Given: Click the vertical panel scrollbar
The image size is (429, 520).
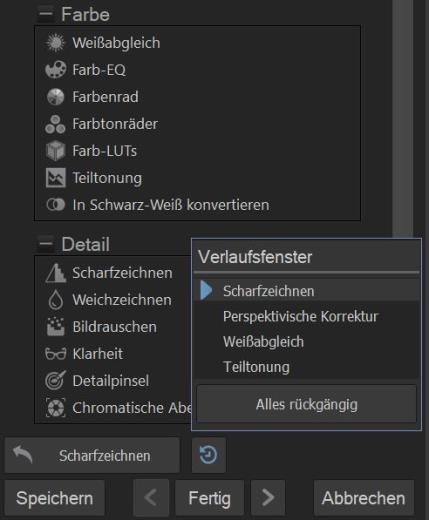Looking at the screenshot, I should coord(403,118).
